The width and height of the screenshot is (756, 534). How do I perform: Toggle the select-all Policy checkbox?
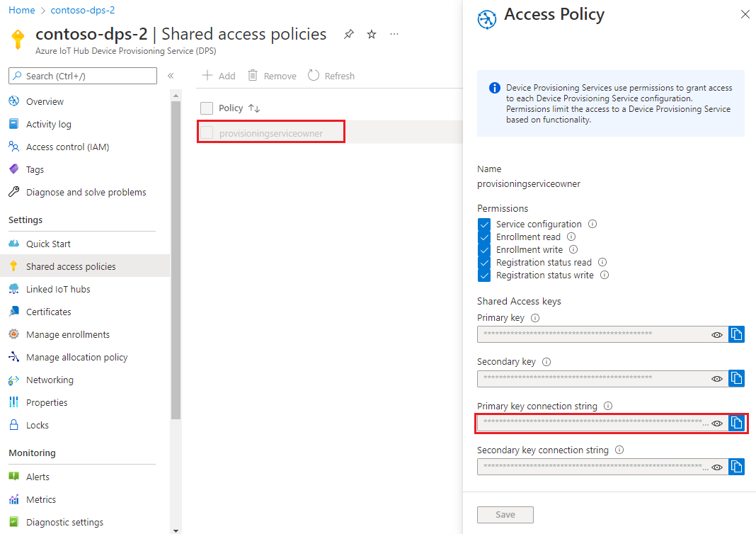point(207,108)
